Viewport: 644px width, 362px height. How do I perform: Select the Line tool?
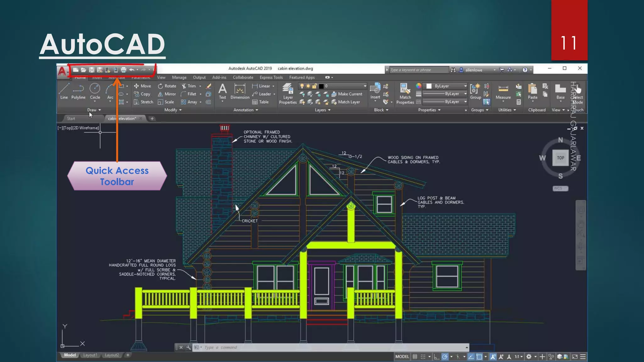pos(64,91)
